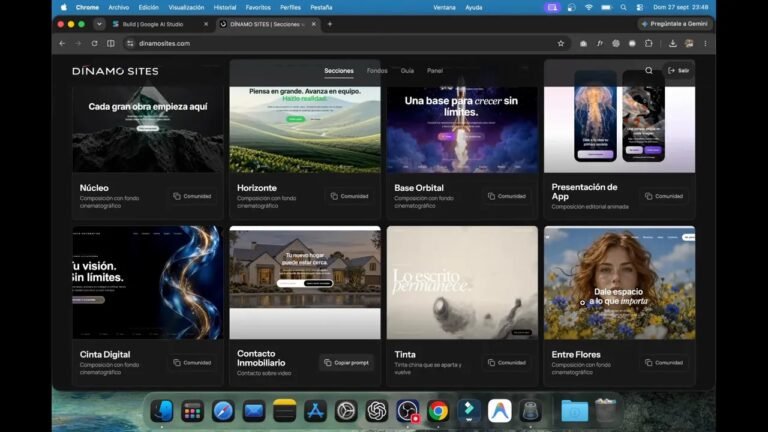This screenshot has width=768, height=432.
Task: Open the Archivo menu
Action: click(x=119, y=7)
